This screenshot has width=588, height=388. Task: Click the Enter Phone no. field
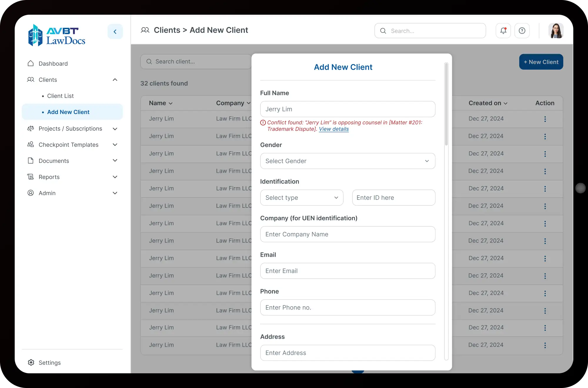point(348,307)
